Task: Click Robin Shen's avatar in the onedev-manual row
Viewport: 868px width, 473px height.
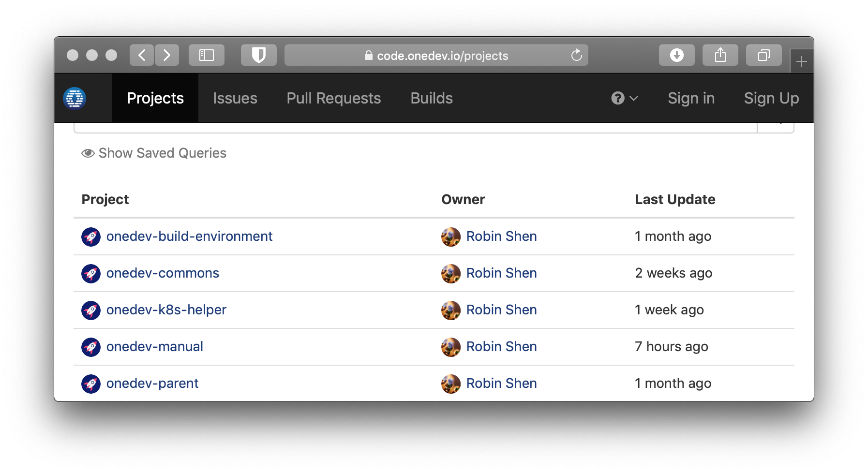Action: point(451,347)
